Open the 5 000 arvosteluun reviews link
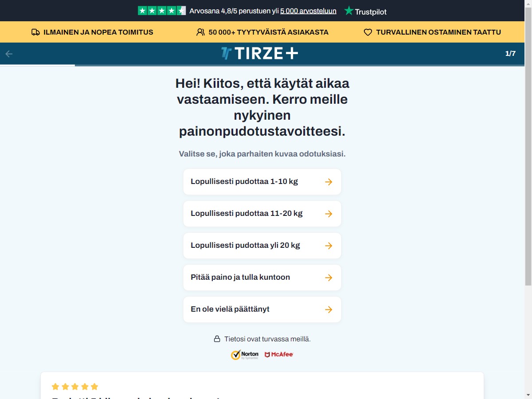 pos(308,11)
